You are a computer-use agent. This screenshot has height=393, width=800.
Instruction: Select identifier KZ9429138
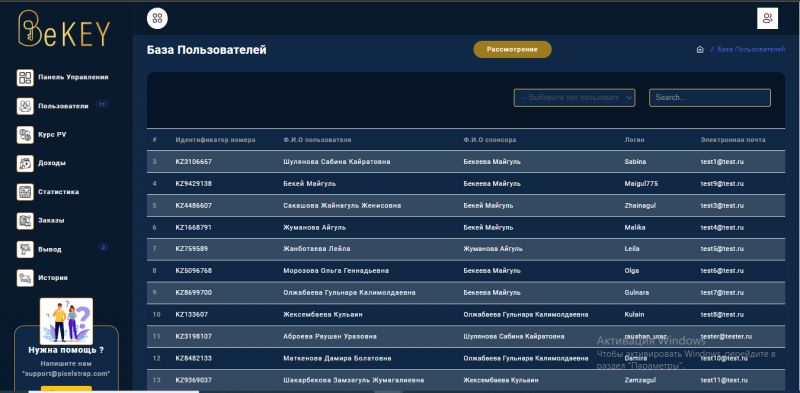click(x=193, y=184)
